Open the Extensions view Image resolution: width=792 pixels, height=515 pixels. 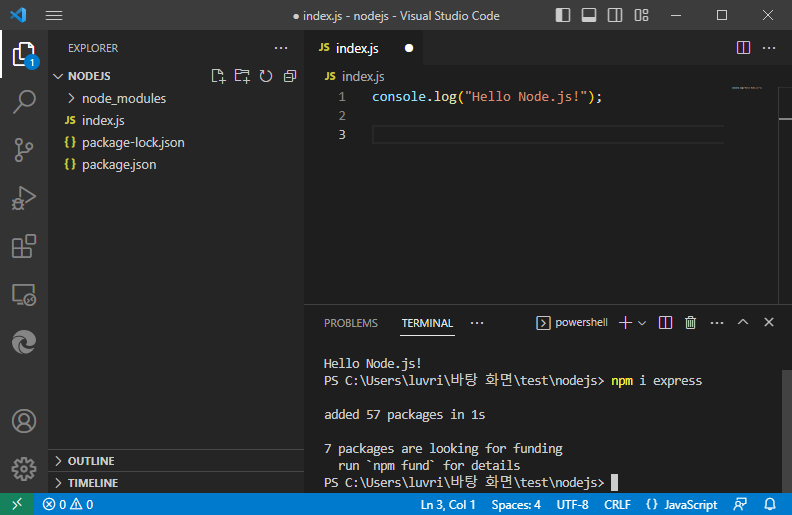click(24, 246)
